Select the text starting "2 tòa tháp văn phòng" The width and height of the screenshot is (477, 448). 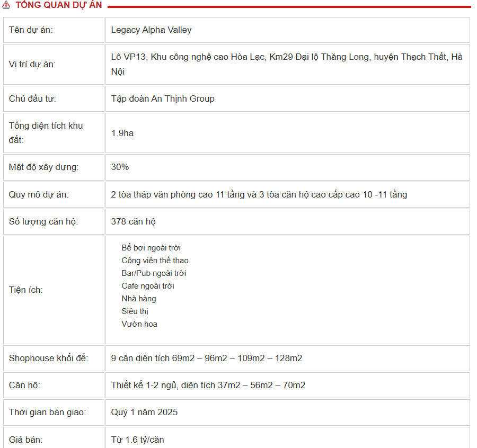pos(259,194)
